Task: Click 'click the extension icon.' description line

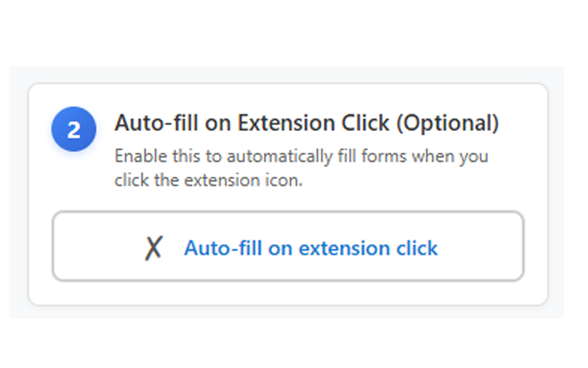Action: point(209,180)
